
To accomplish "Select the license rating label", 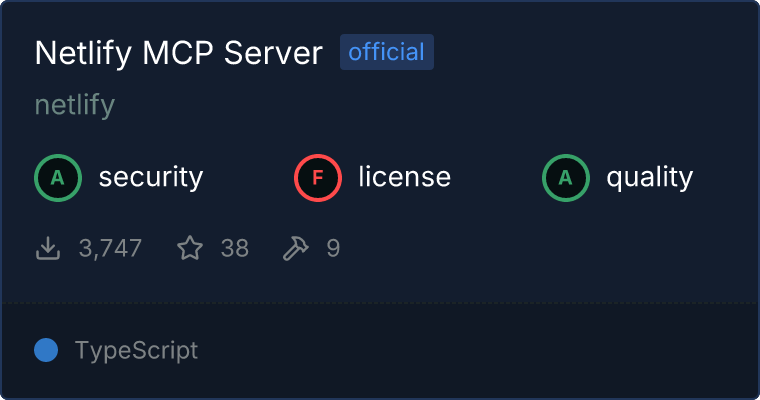I will [x=405, y=176].
